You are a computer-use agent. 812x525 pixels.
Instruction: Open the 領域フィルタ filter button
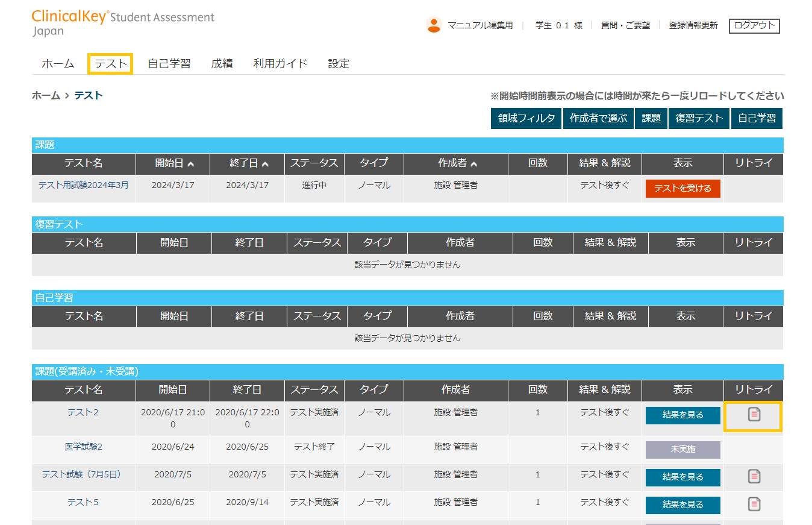[526, 118]
